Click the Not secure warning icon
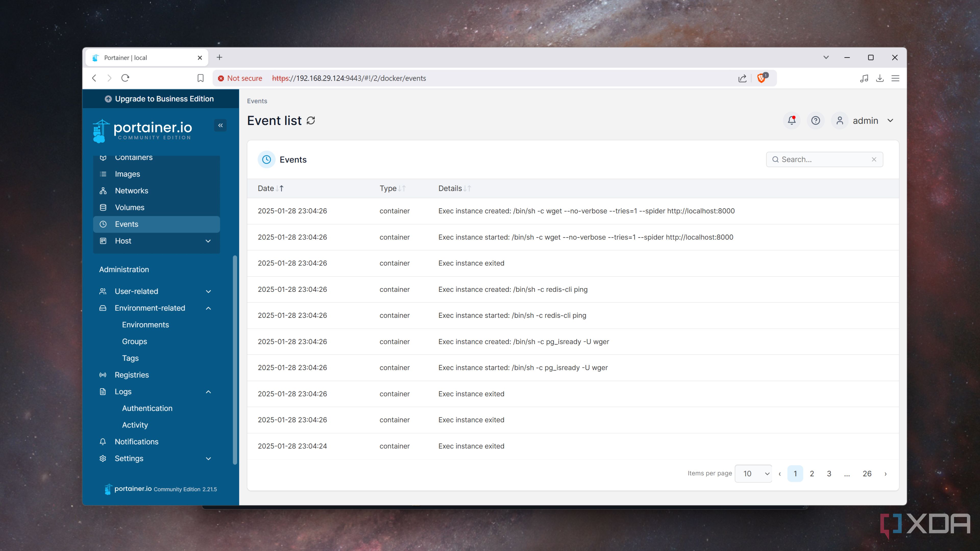980x551 pixels. 221,78
